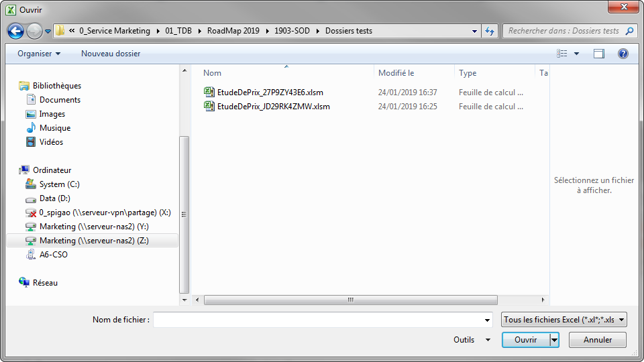Click the folder icon in address bar
Viewport: 644px width, 362px height.
point(60,31)
